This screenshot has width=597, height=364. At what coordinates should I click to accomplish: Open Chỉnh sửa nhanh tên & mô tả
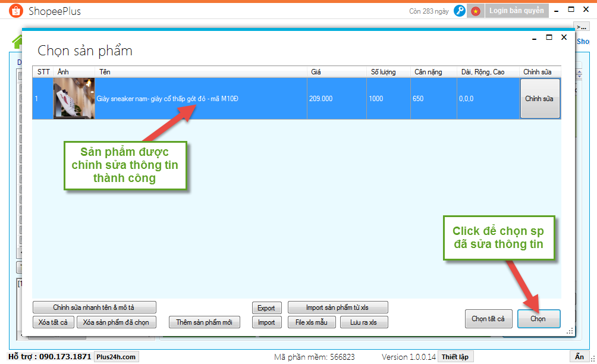pos(95,307)
